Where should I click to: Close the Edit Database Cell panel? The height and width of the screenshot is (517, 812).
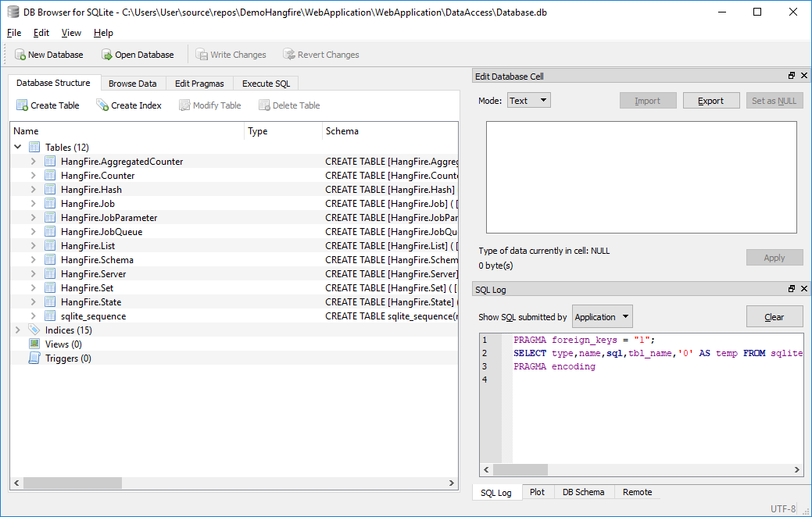[x=803, y=76]
